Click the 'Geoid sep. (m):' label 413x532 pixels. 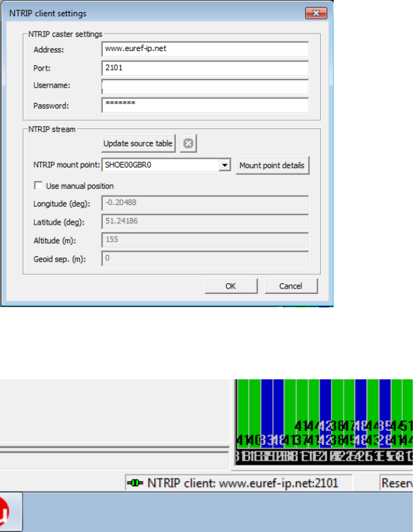pyautogui.click(x=60, y=259)
